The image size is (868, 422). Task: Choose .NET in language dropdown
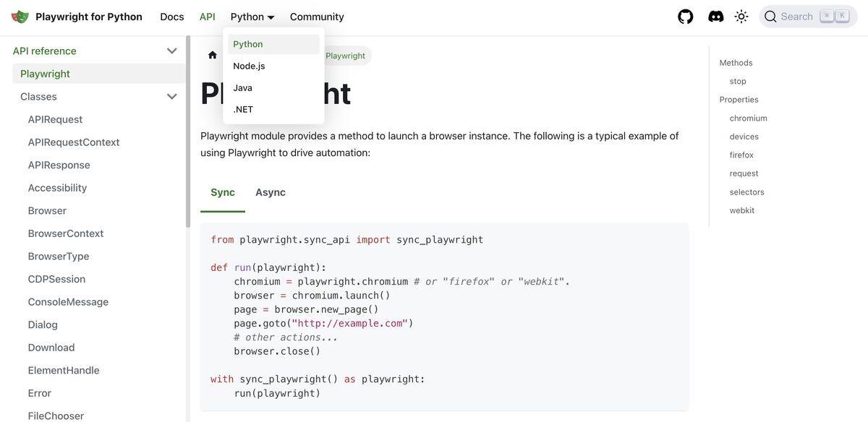coord(243,109)
